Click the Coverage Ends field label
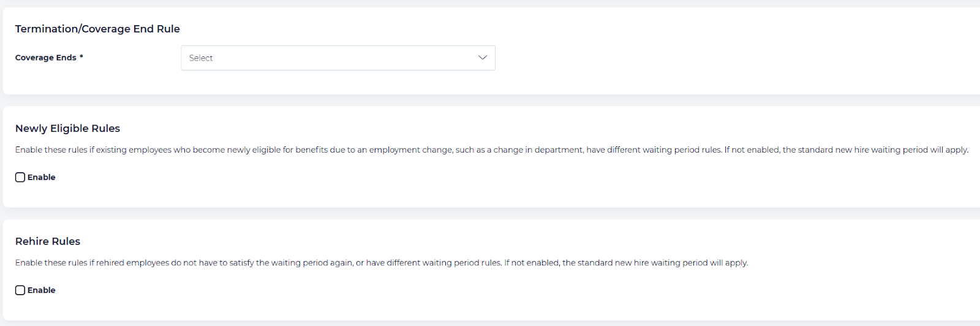Viewport: 980px width, 326px height. (x=46, y=58)
